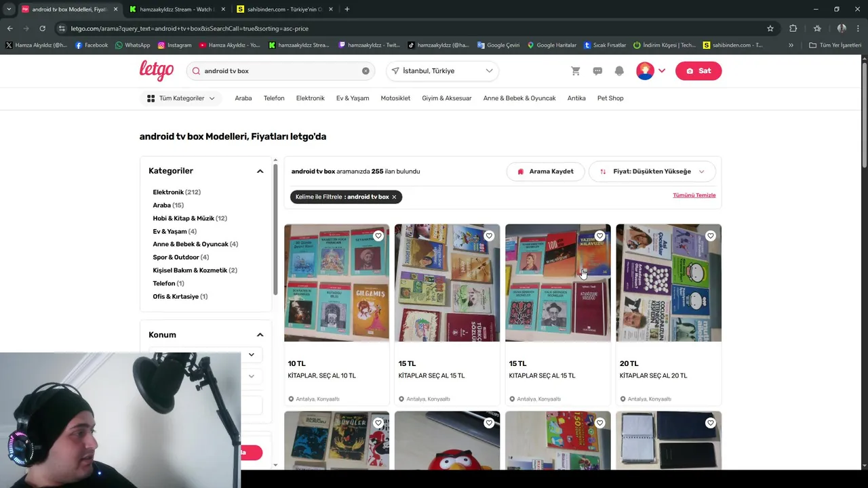Open the profile avatar menu
868x488 pixels.
[x=650, y=71]
